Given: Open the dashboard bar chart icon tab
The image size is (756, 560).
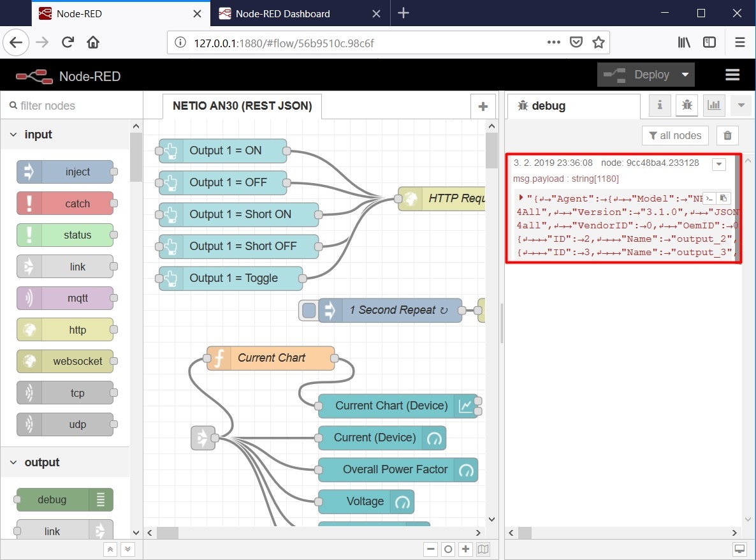Looking at the screenshot, I should (x=714, y=106).
